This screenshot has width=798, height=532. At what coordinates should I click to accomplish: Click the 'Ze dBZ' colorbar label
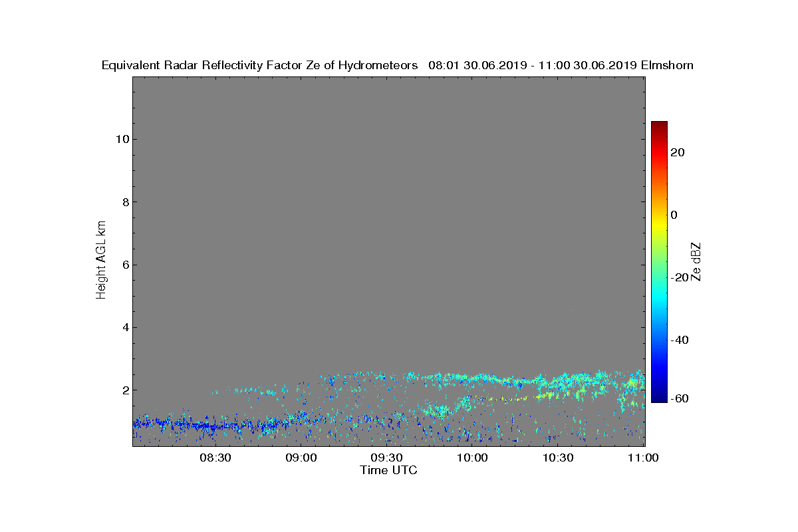point(697,262)
